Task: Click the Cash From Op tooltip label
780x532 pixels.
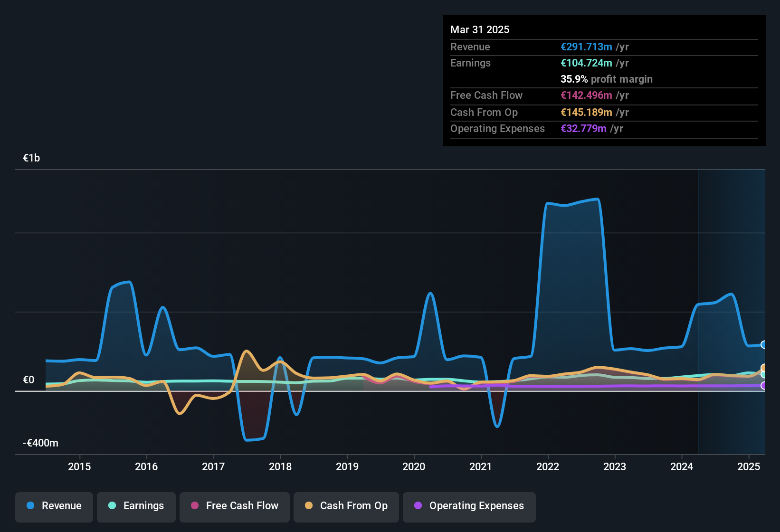Action: (484, 112)
